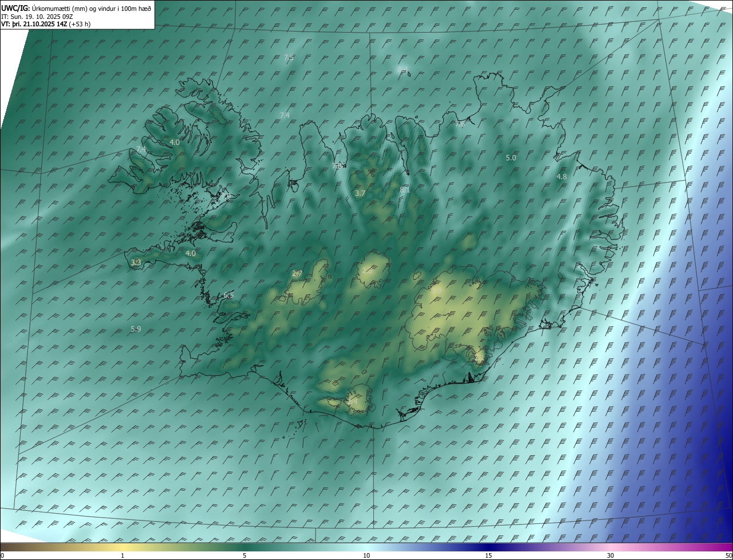Click the 1.9 value label

coord(436,291)
